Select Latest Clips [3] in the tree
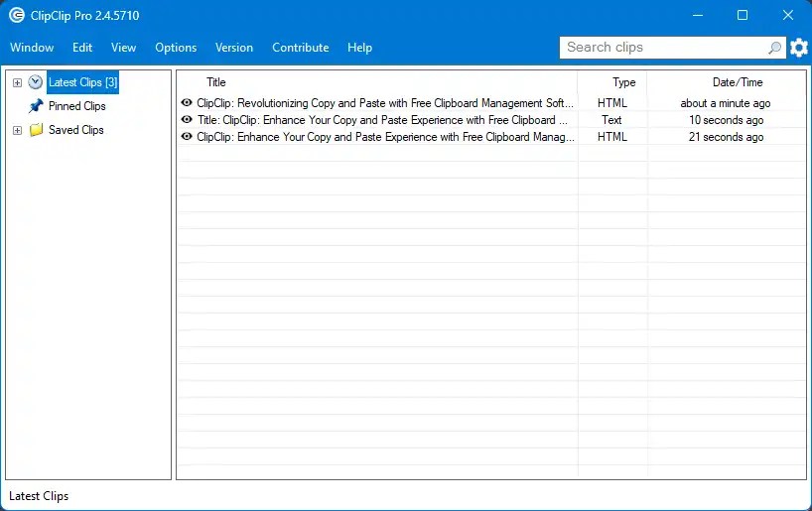Image resolution: width=812 pixels, height=511 pixels. tap(82, 82)
